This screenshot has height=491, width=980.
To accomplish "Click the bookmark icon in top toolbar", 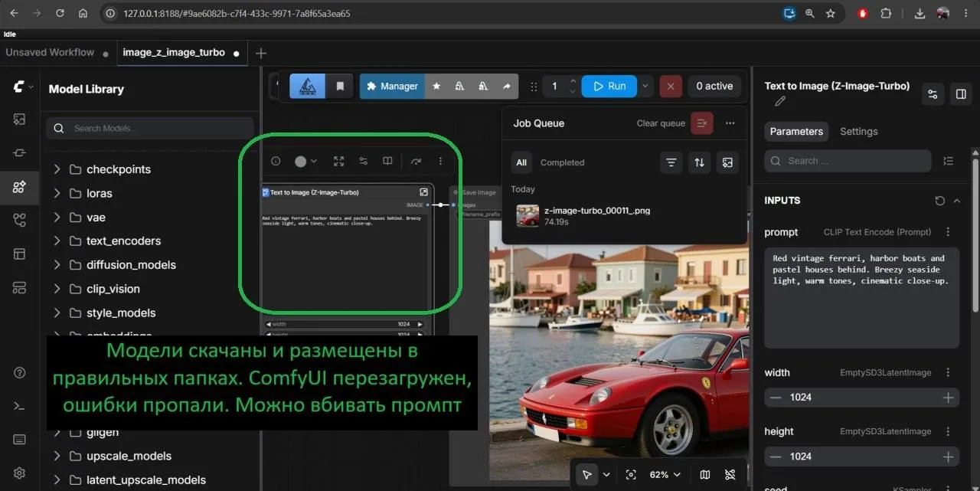I will pos(340,86).
